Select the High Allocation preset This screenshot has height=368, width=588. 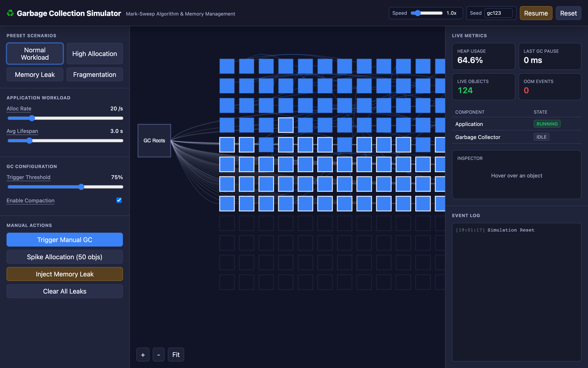95,54
